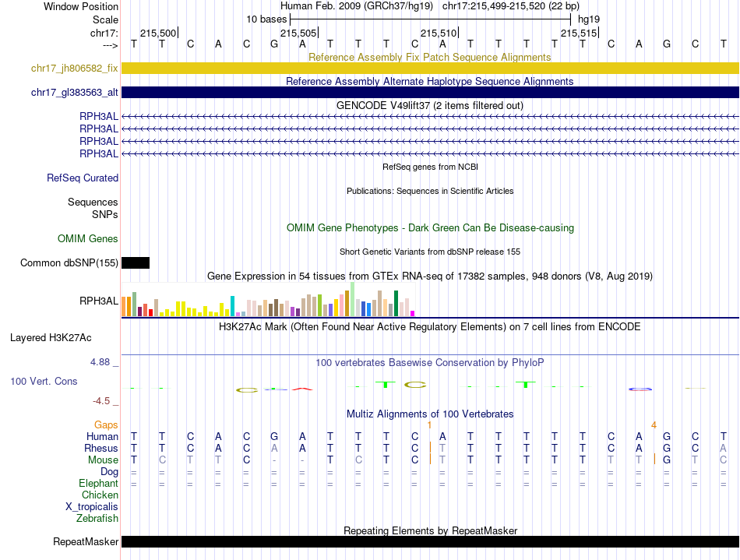Click the Chicken alignment row label

[100, 495]
